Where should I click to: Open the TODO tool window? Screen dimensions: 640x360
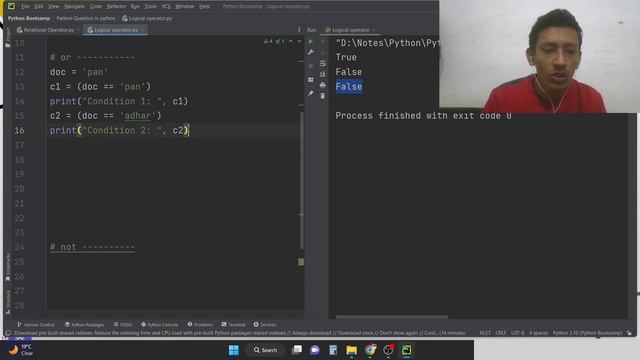(123, 324)
